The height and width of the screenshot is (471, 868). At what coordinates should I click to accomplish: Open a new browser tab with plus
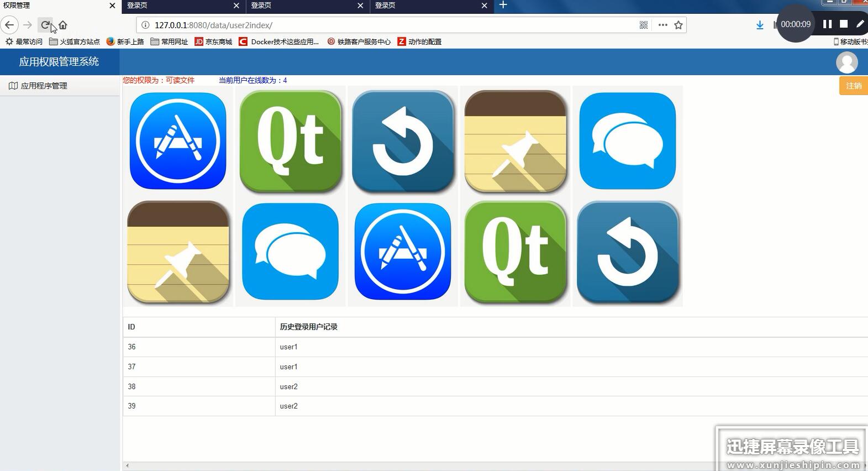click(503, 5)
